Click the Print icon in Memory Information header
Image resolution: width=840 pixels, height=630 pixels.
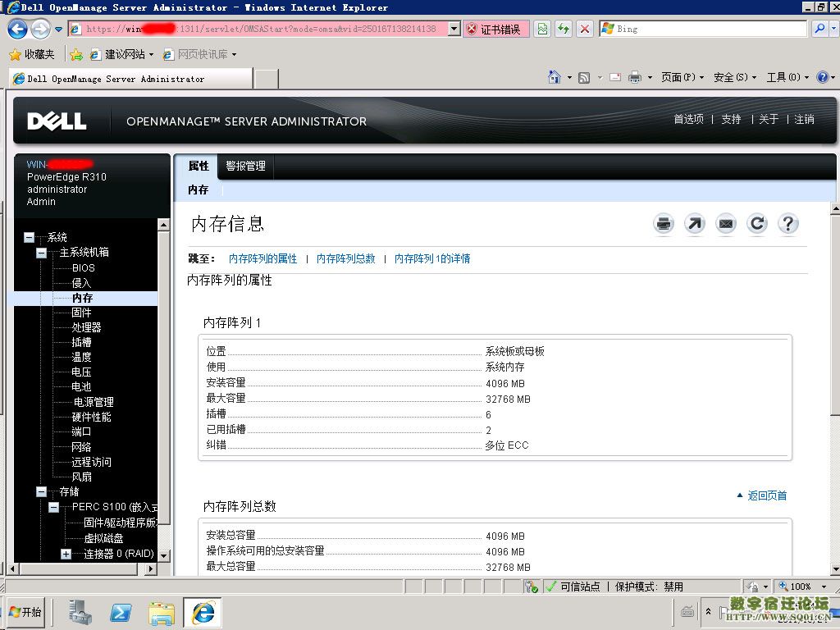click(664, 223)
